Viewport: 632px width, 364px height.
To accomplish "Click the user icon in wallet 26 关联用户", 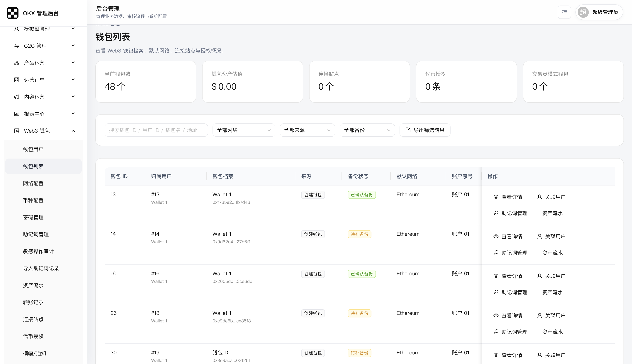I will tap(539, 315).
